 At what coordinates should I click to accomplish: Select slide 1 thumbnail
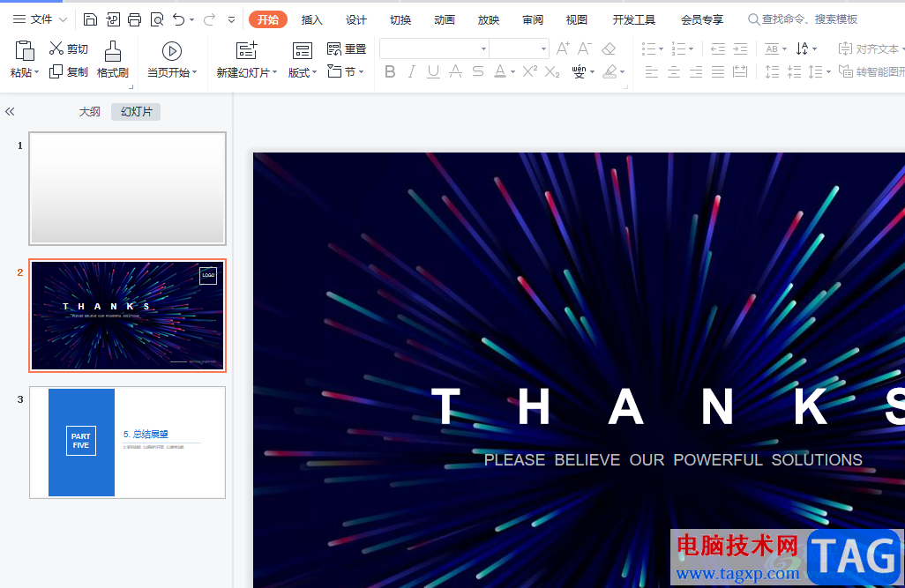(x=128, y=189)
